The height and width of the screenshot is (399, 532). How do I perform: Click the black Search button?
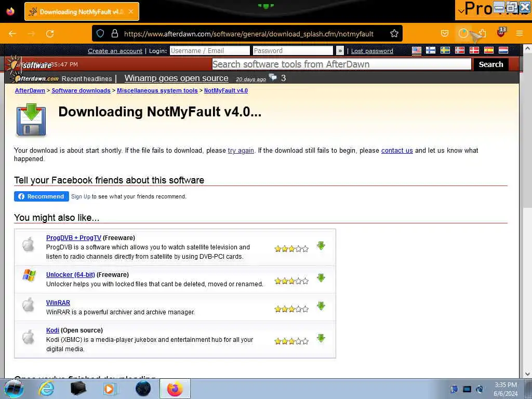[x=491, y=64]
